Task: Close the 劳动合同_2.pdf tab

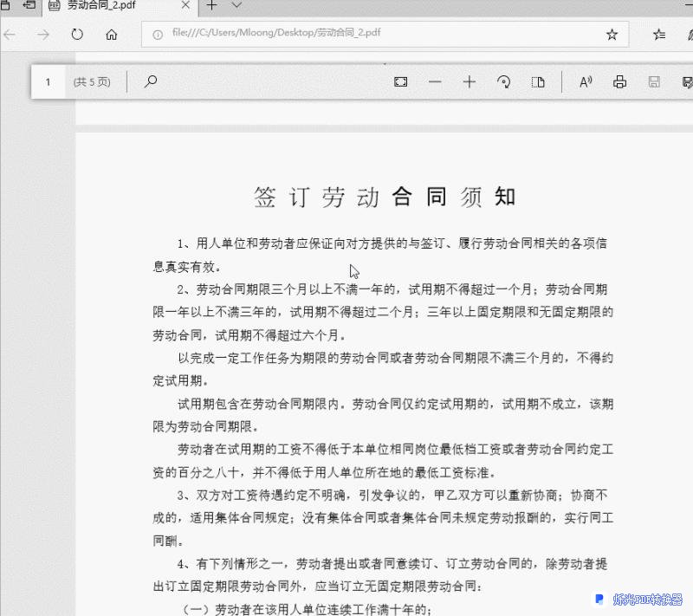Action: click(185, 5)
